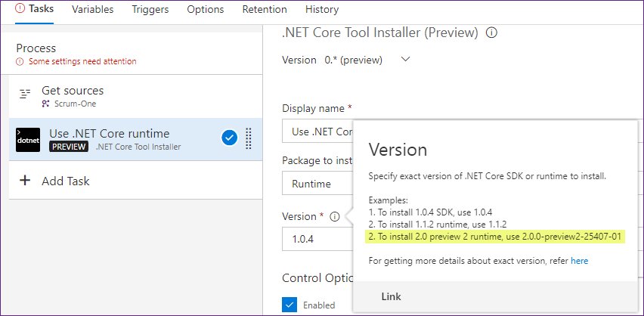Click the PREVIEW badge on the task
This screenshot has height=316, width=644.
click(x=69, y=147)
